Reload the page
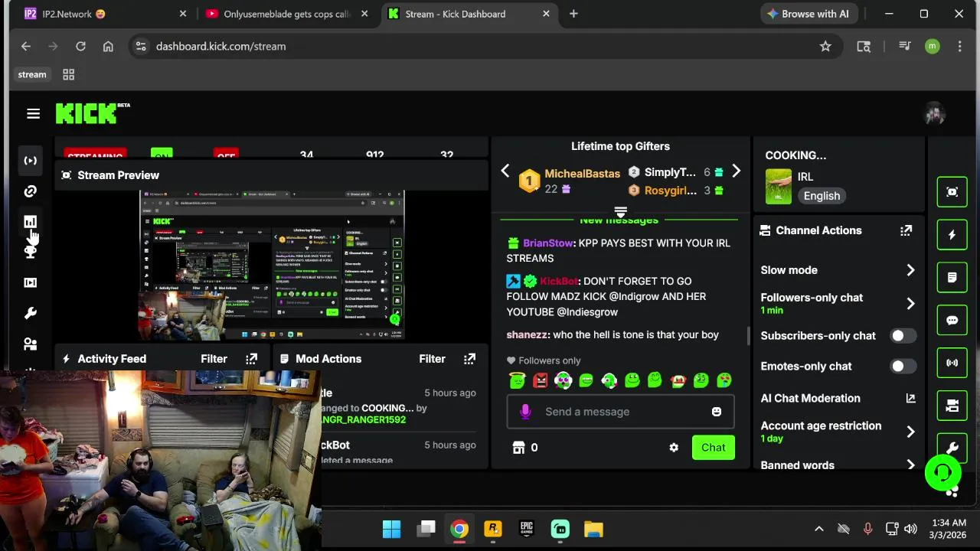This screenshot has height=551, width=980. click(x=80, y=46)
